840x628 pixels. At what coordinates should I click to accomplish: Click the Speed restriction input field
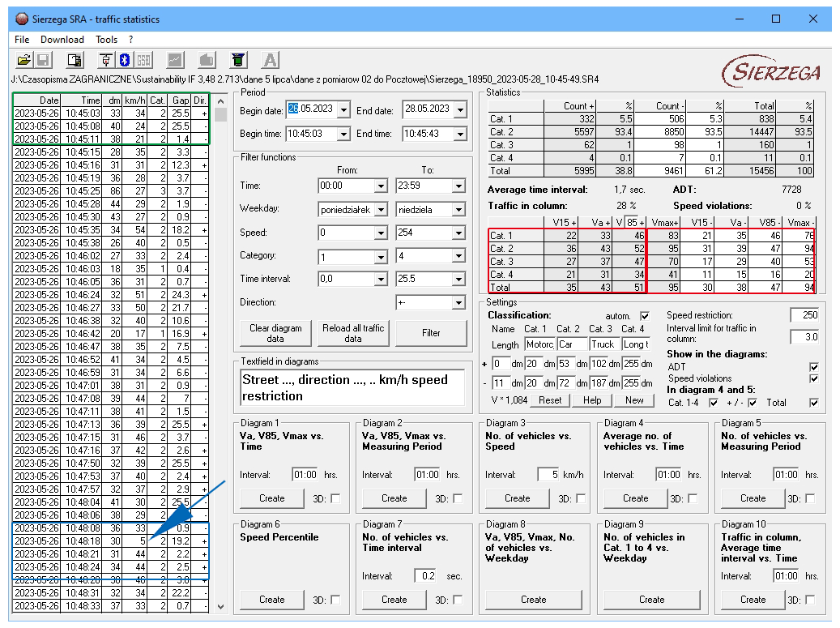(x=804, y=315)
